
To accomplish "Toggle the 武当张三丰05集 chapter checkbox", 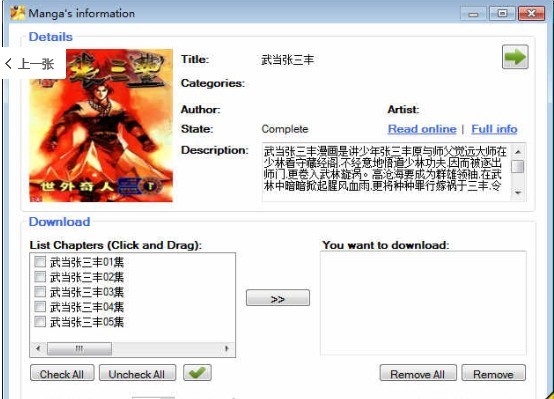I will pos(40,322).
